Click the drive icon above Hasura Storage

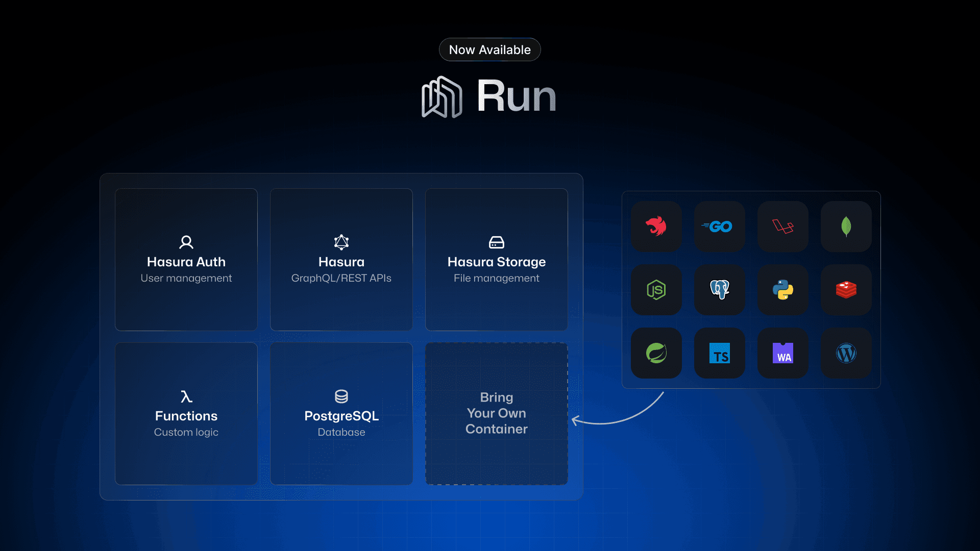pyautogui.click(x=497, y=242)
